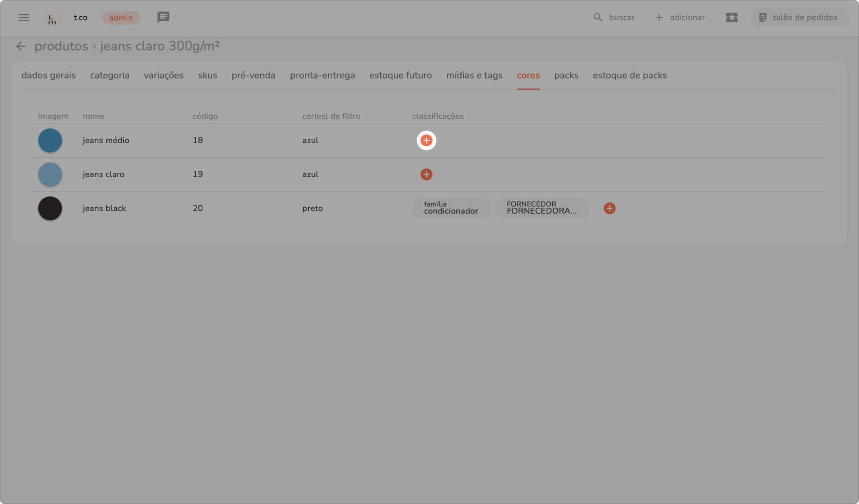Screen dimensions: 859x504
Task: Click the jeans black color swatch
Action: 50,209
